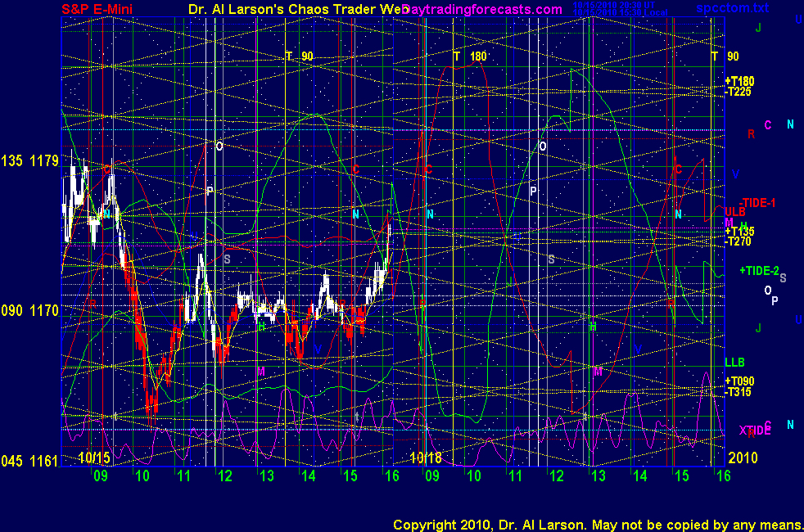
Task: Click the red "ULB" label
Action: tap(734, 212)
